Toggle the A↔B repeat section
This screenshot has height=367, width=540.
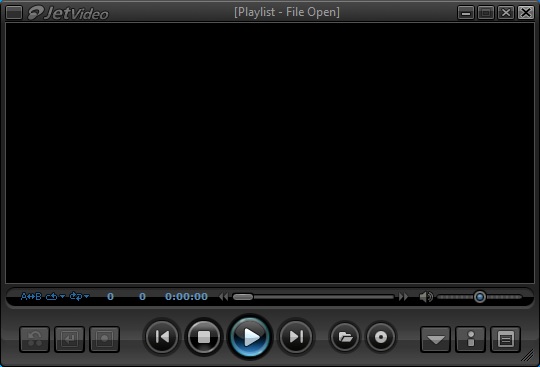point(31,296)
